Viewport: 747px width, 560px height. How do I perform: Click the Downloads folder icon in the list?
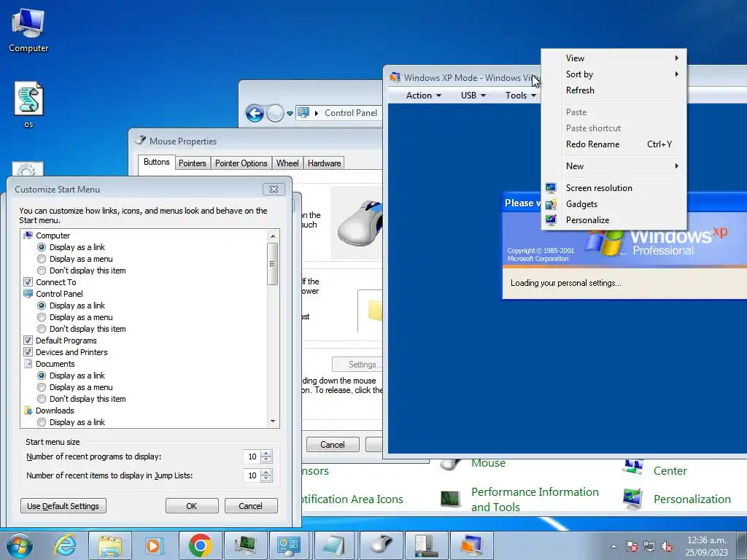28,411
